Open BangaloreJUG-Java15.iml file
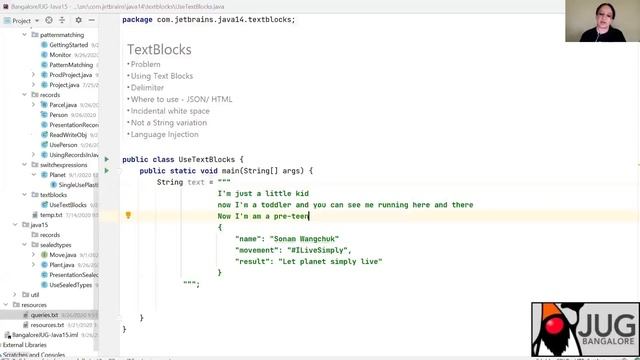 pos(45,335)
